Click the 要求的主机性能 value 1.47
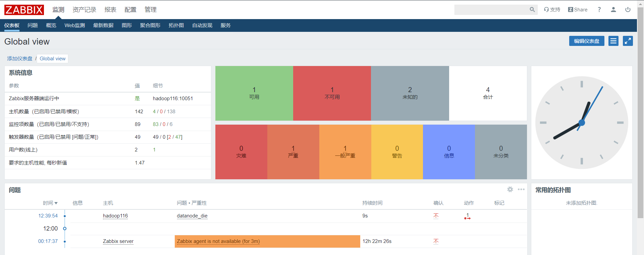 140,163
